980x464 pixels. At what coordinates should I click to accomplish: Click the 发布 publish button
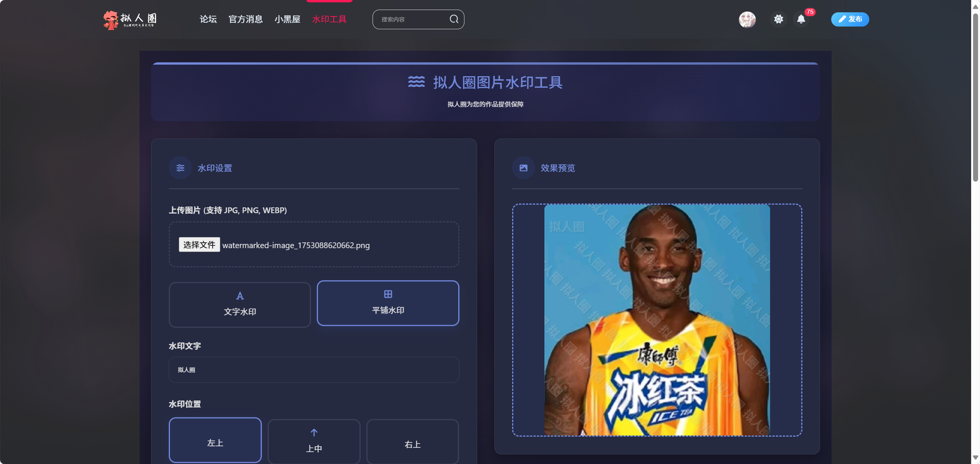pos(850,19)
